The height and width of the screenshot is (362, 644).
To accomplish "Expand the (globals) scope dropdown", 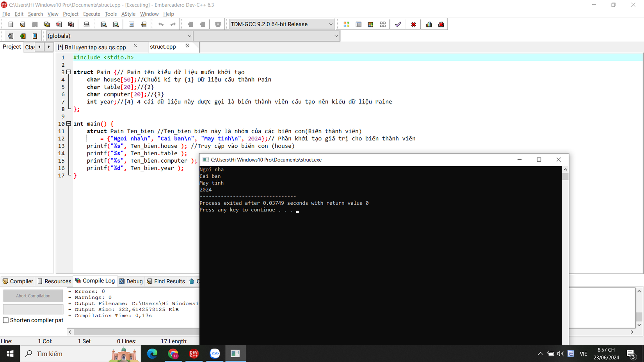I will point(189,36).
